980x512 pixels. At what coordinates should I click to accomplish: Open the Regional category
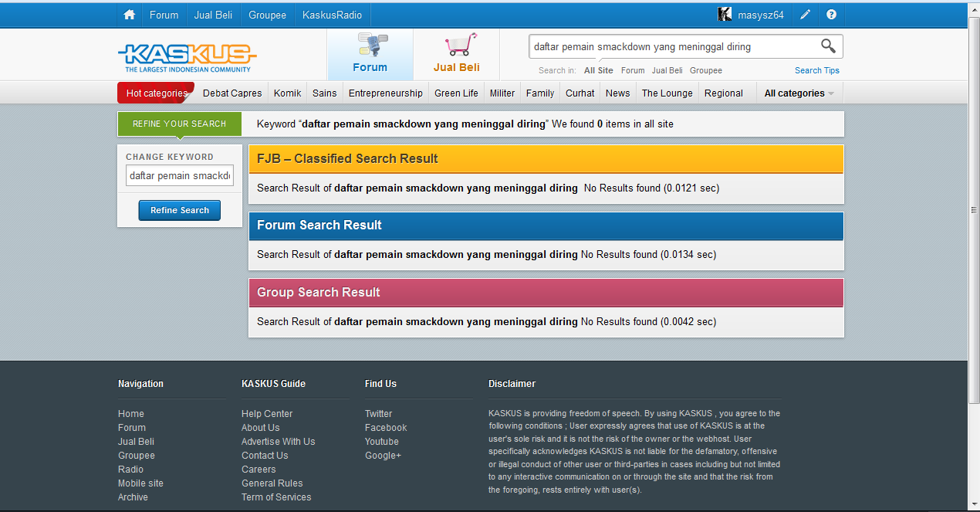(724, 93)
